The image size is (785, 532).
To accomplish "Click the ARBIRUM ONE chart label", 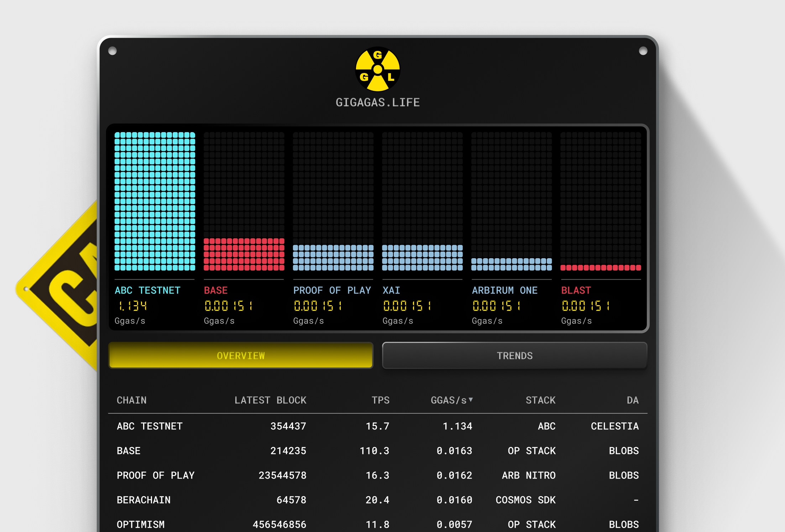I will [x=505, y=290].
